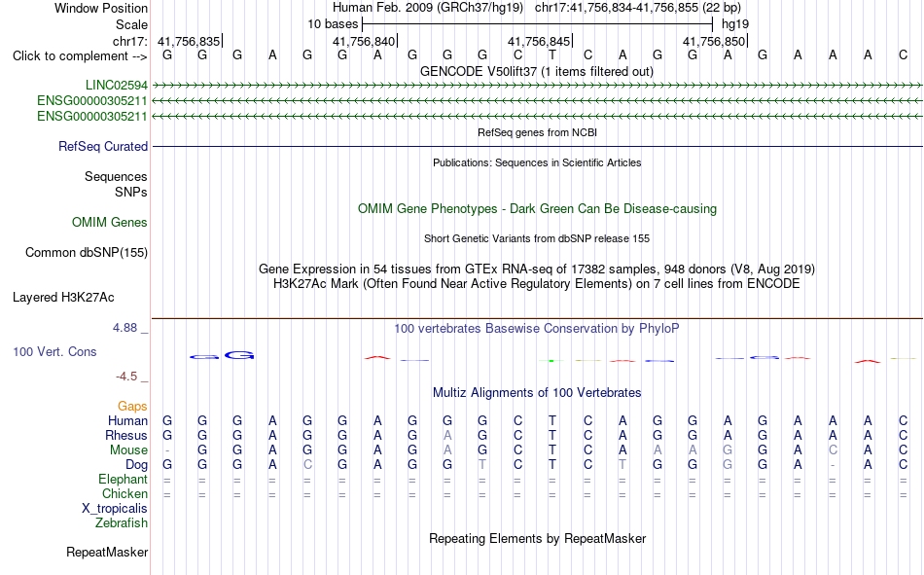This screenshot has height=575, width=924.
Task: Click the 41,756,835 ruler coordinate
Action: coord(189,41)
